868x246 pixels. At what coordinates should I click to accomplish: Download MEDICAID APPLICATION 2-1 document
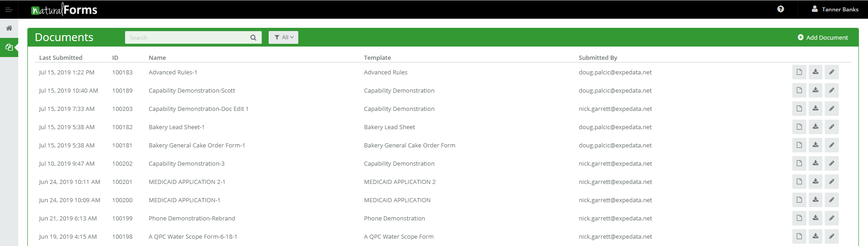[816, 182]
